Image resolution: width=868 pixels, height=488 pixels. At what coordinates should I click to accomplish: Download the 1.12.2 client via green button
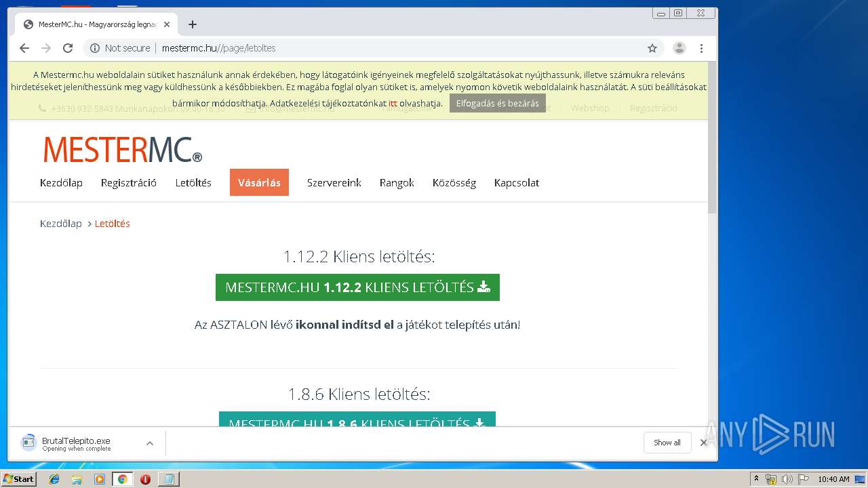[357, 287]
